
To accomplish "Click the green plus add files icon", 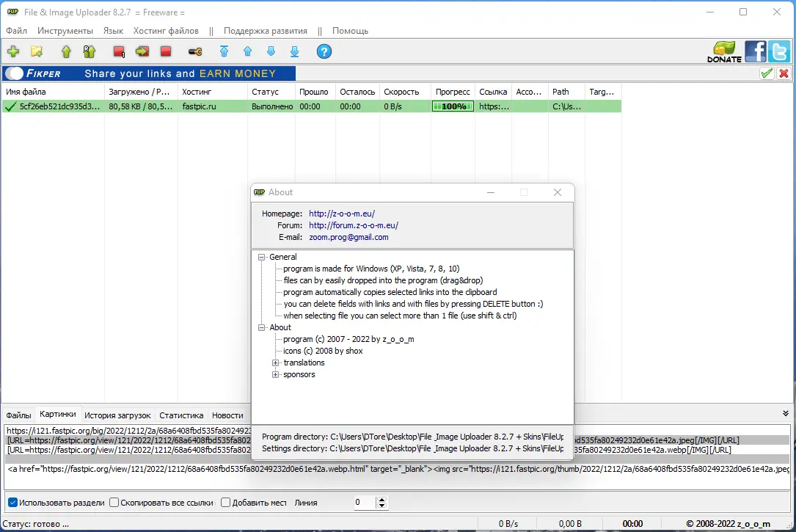I will coord(13,51).
